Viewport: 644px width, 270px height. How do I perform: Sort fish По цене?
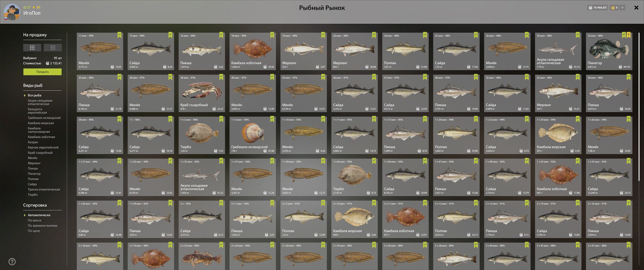pos(34,231)
